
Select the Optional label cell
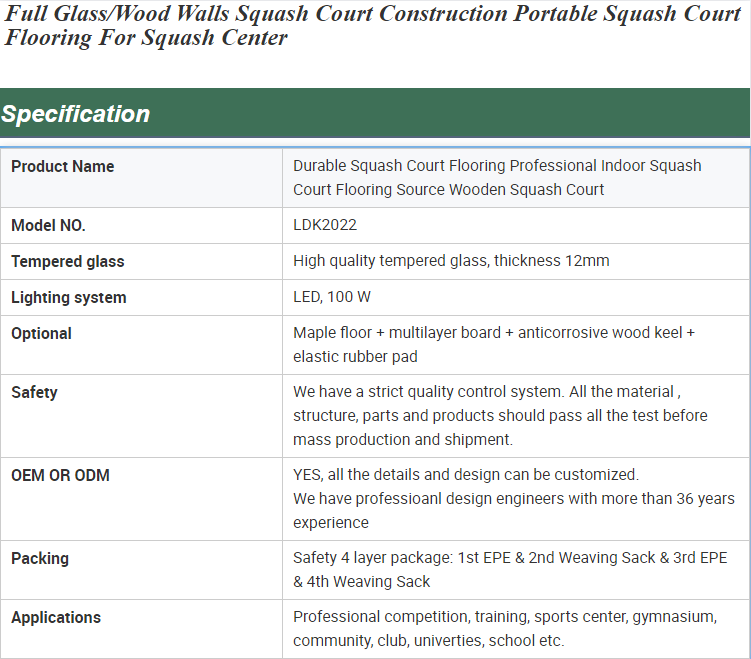41,334
